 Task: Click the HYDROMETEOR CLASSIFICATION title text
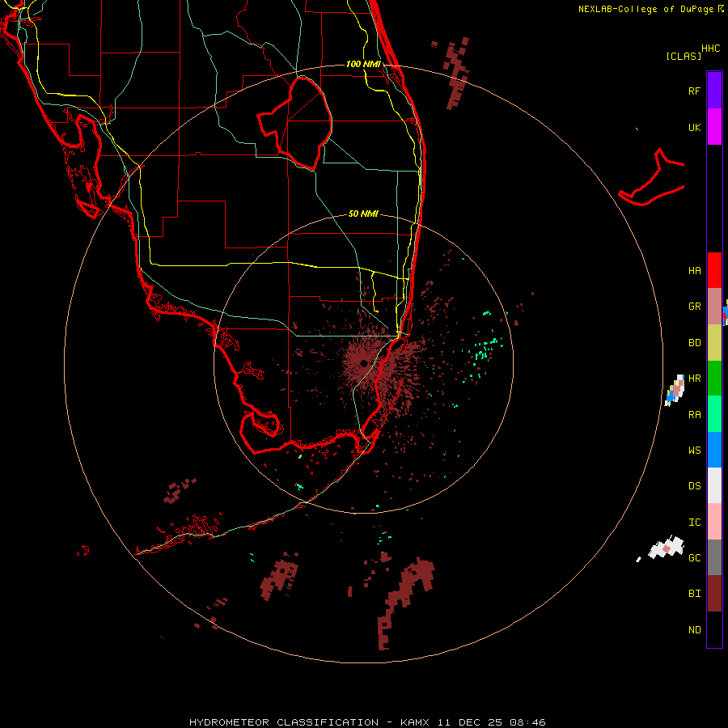click(x=284, y=722)
